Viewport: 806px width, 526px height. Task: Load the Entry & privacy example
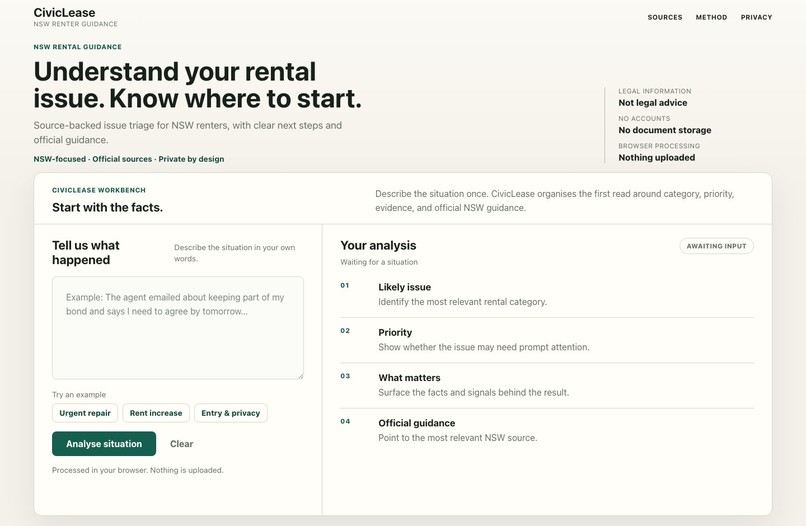click(x=231, y=413)
